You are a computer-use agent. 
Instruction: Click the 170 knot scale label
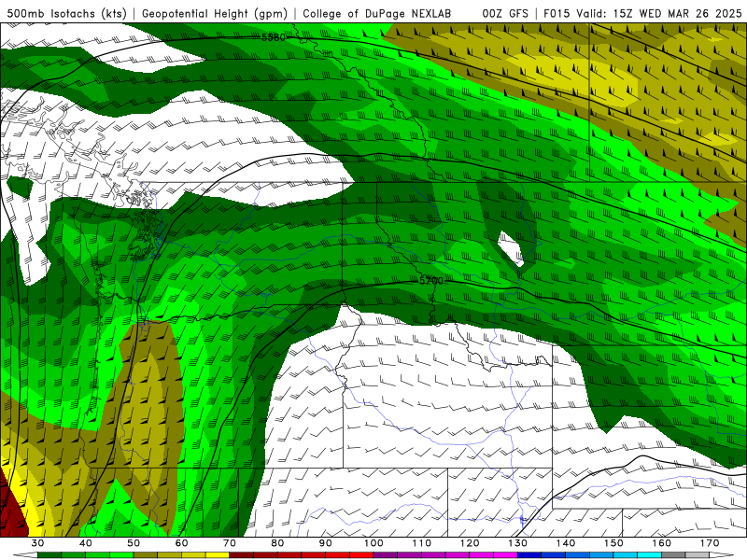coord(710,543)
